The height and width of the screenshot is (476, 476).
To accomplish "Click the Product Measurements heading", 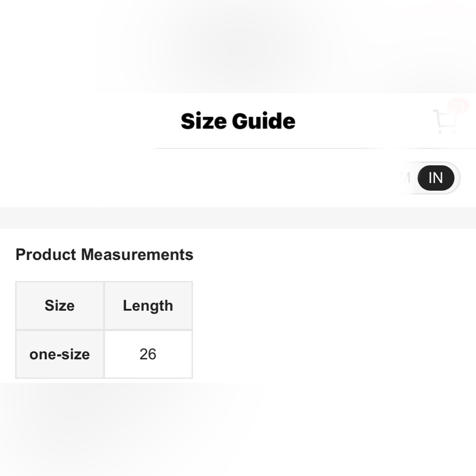I will 104,254.
